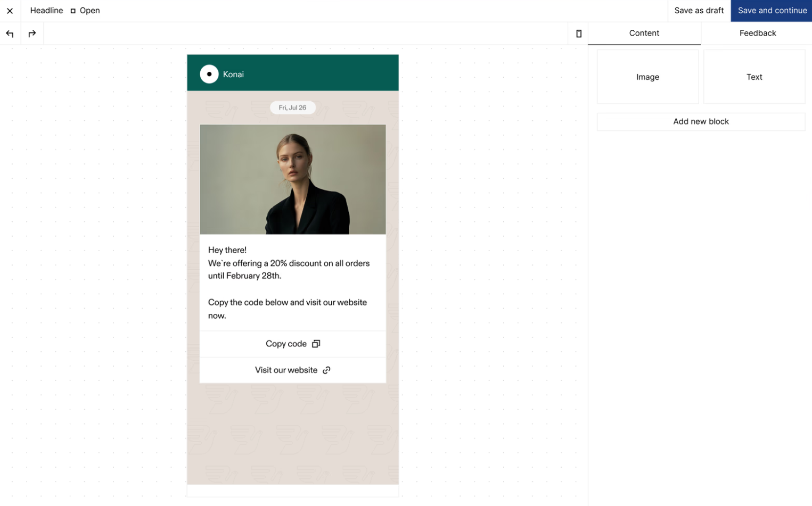Viewport: 812px width, 506px height.
Task: Click the Fri, Jul 26 date chip
Action: [292, 107]
